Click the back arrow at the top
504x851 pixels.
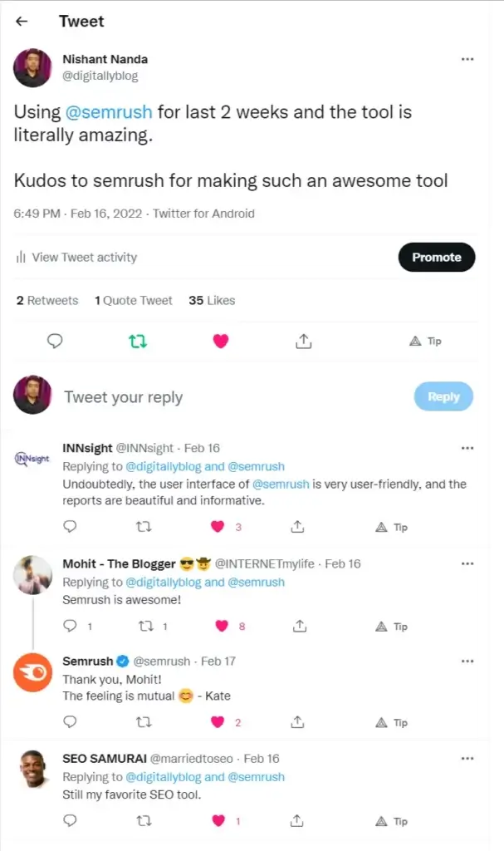click(21, 22)
